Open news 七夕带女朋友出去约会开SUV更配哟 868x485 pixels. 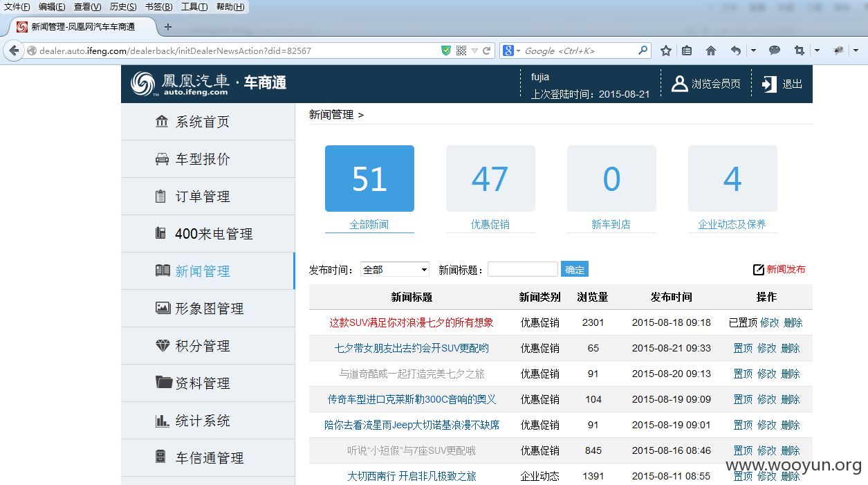(412, 348)
